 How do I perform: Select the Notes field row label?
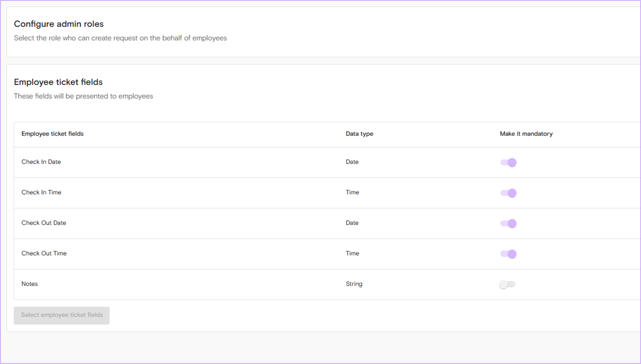tap(30, 284)
